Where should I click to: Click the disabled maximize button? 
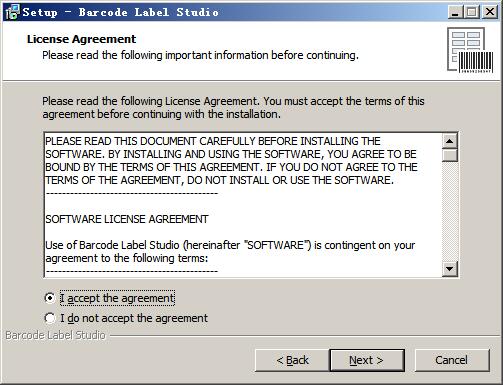[471, 12]
